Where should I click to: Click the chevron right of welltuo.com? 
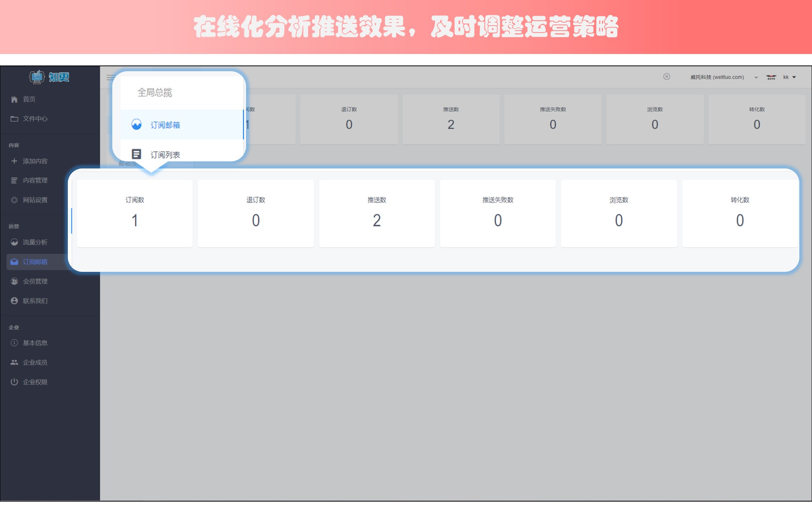(x=756, y=77)
